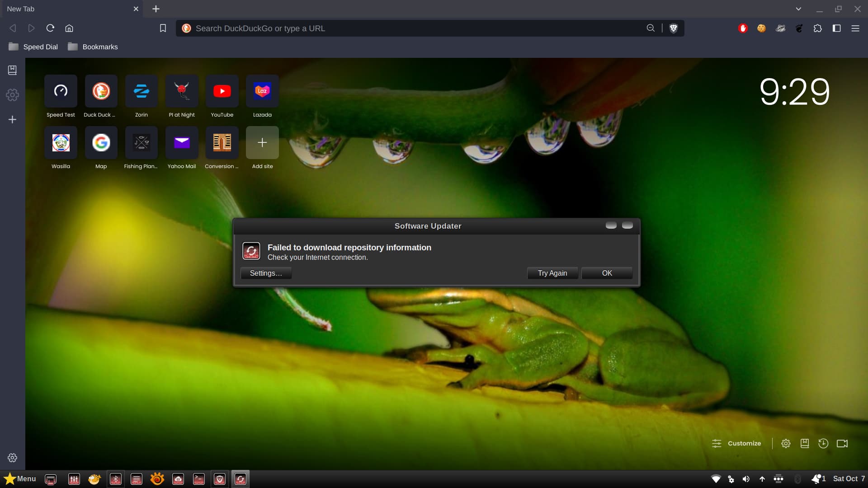Open sidebar settings gear at bottom
Screen dimensions: 868x488
pyautogui.click(x=12, y=458)
